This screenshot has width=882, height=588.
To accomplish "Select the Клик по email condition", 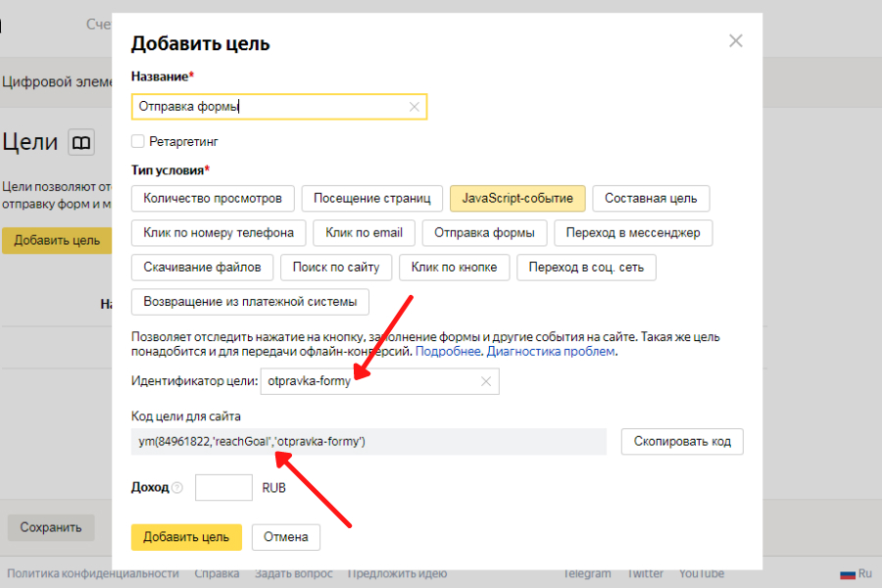I will 365,233.
